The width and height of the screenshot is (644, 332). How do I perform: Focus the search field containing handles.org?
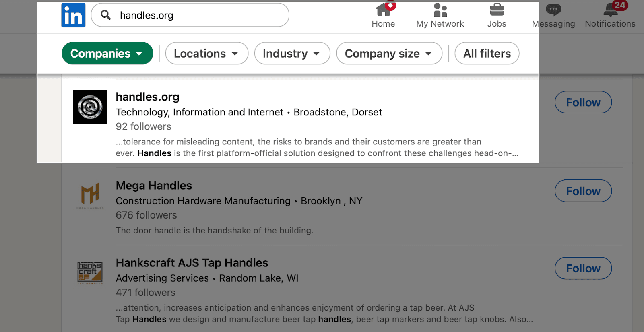pyautogui.click(x=190, y=15)
